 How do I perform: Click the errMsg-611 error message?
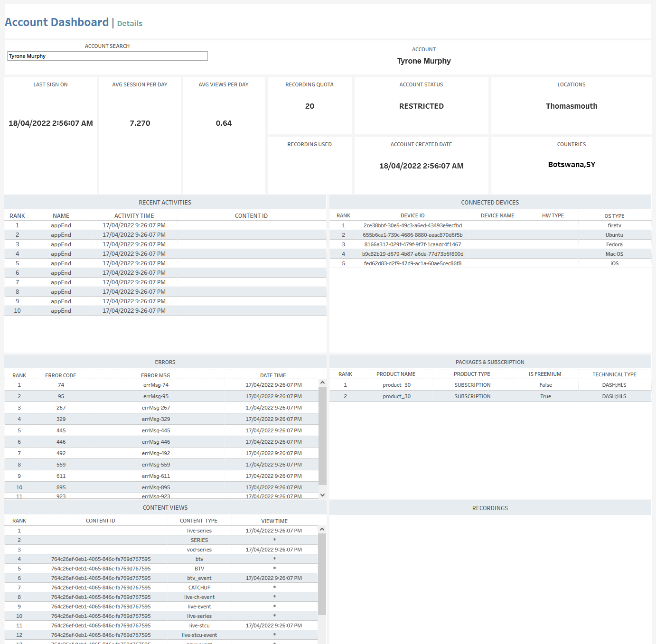point(156,476)
